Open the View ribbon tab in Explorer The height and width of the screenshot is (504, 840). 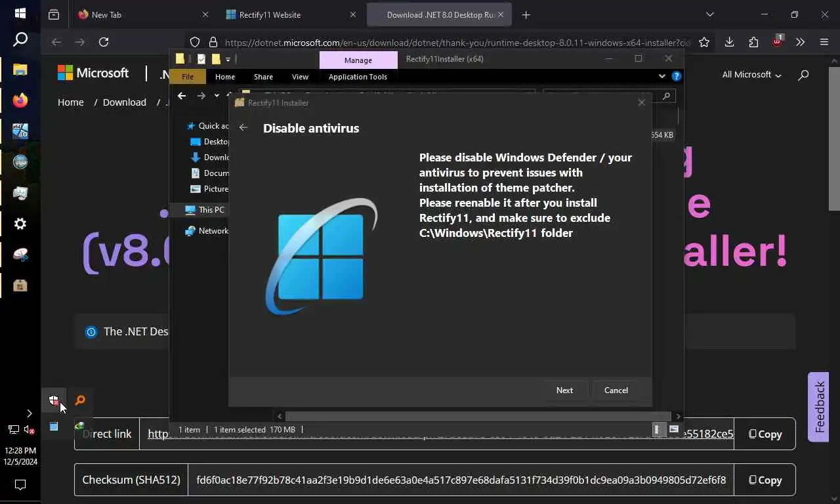(300, 77)
